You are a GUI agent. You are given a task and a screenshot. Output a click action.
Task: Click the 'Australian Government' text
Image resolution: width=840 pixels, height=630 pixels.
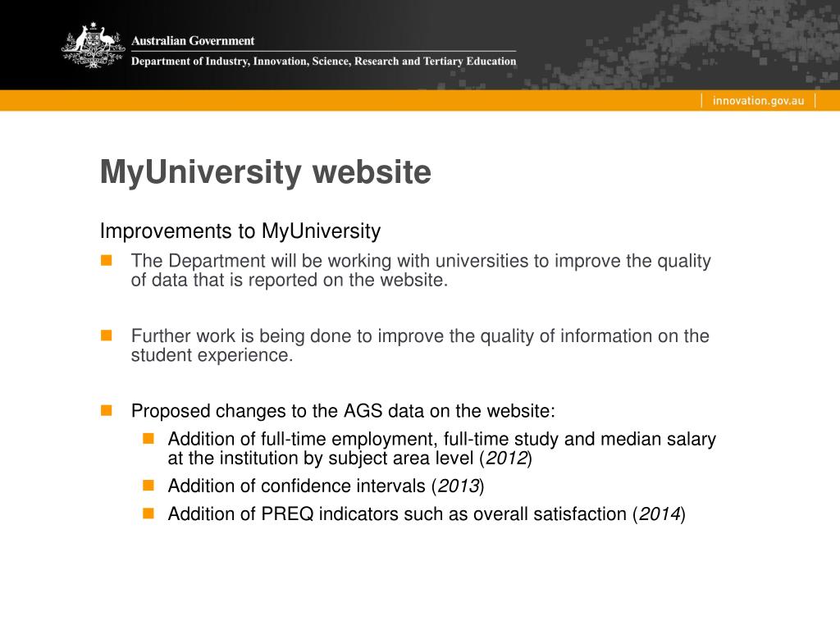pyautogui.click(x=193, y=41)
